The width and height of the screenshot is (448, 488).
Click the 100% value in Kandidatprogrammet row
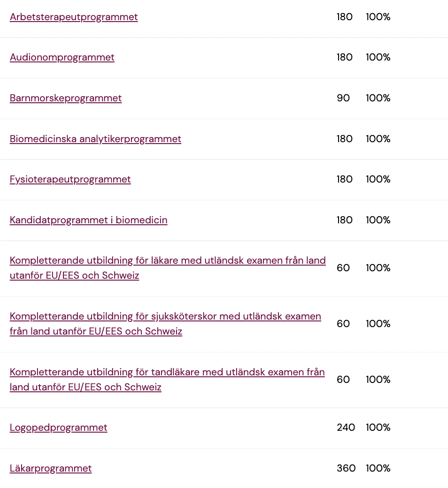coord(378,221)
